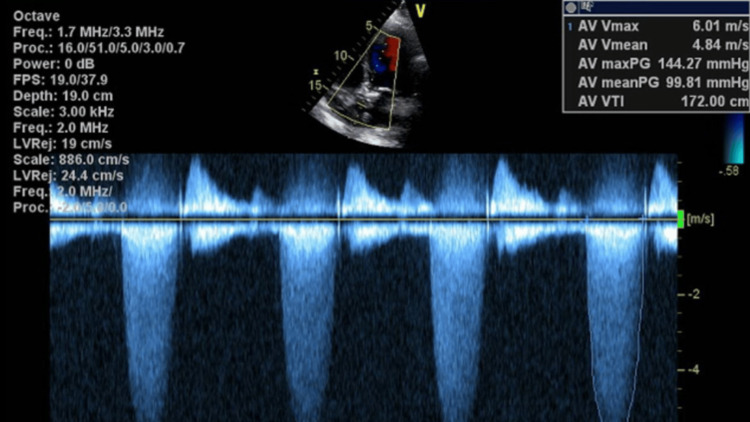Click the [m/s] velocity unit label
The height and width of the screenshot is (422, 750).
(x=700, y=219)
